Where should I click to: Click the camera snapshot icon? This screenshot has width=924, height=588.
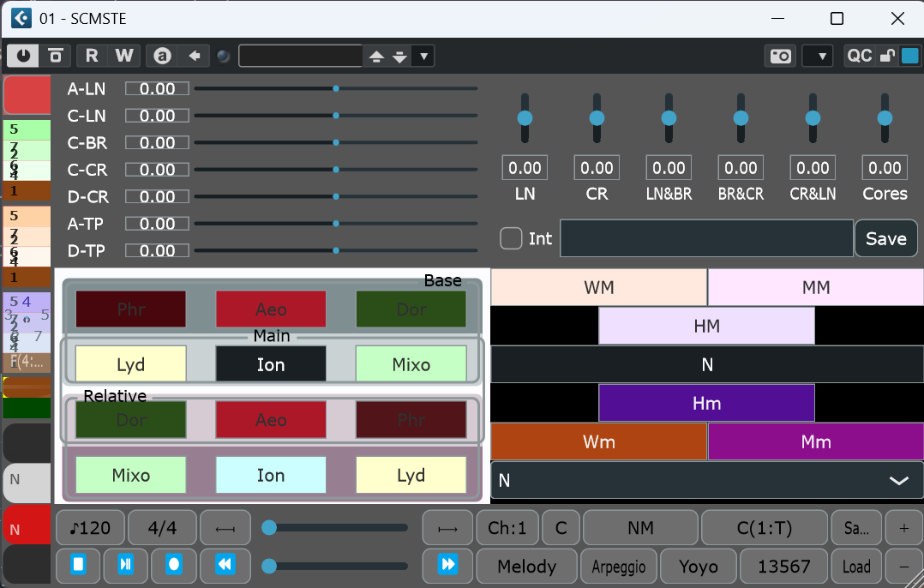pos(780,56)
